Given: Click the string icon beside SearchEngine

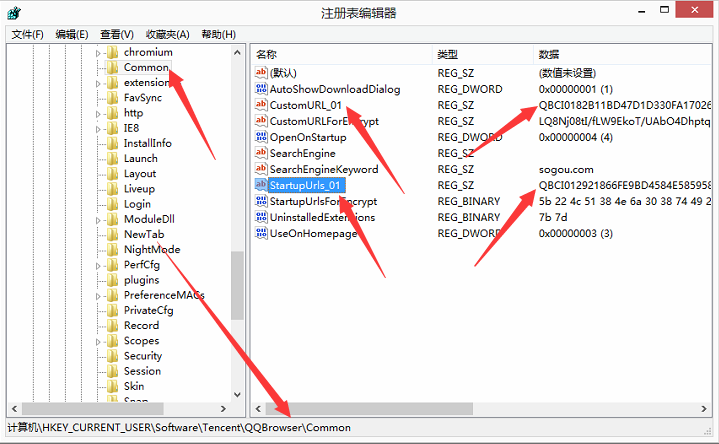Looking at the screenshot, I should [x=261, y=153].
